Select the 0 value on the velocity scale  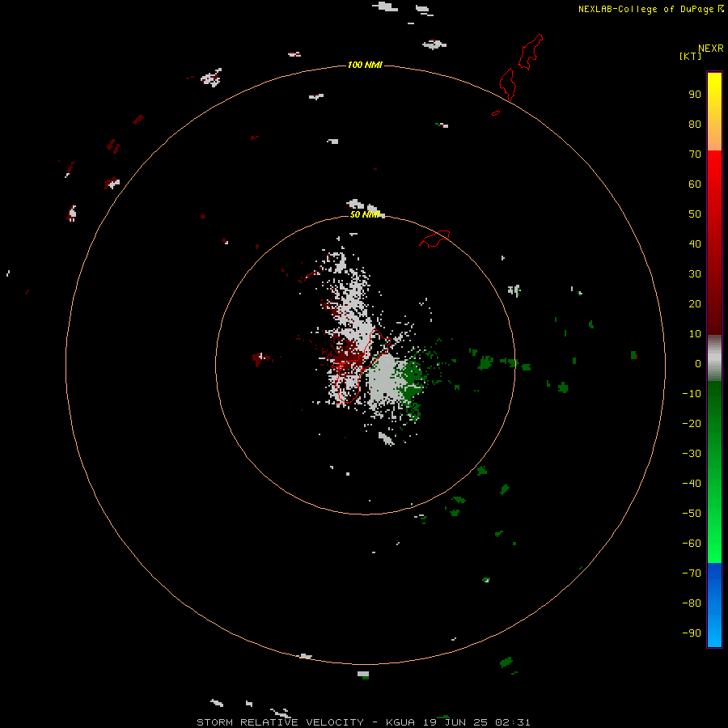click(698, 364)
